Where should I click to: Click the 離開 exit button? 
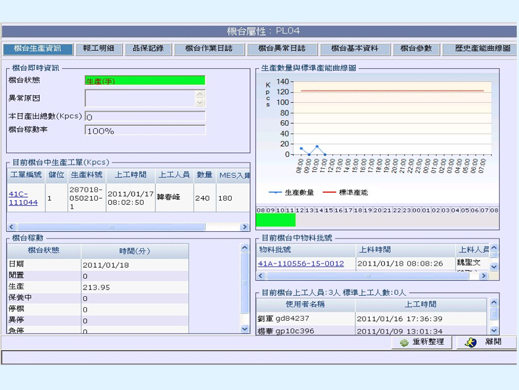[486, 342]
